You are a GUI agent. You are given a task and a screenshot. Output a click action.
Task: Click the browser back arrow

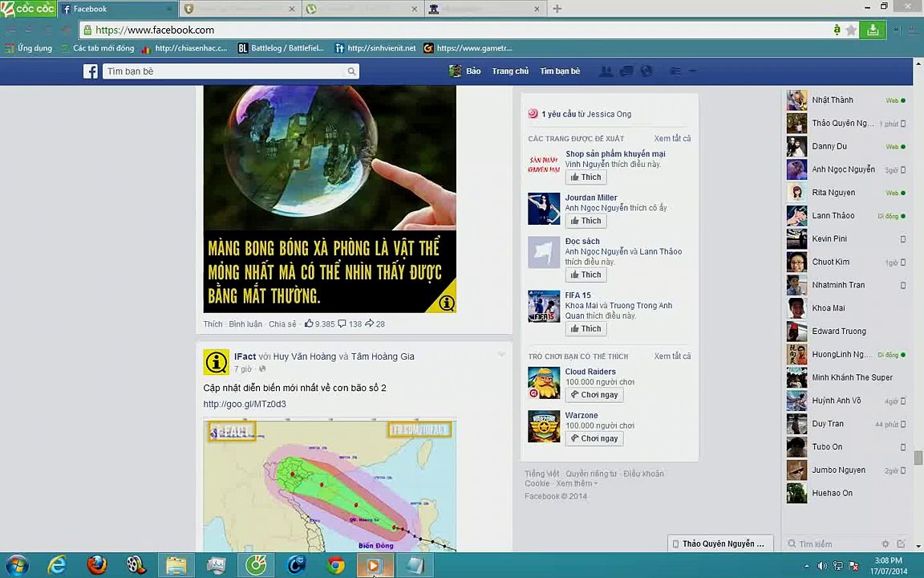tap(11, 30)
